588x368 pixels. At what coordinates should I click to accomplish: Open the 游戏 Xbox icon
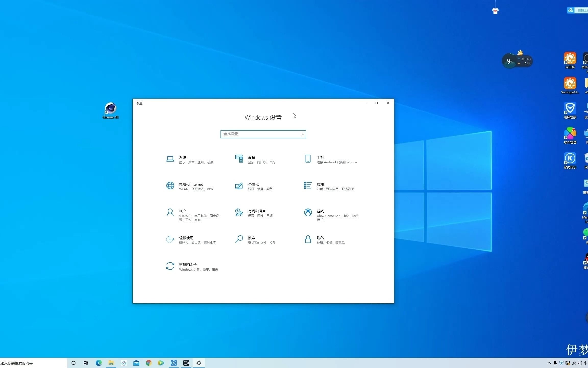(x=308, y=212)
